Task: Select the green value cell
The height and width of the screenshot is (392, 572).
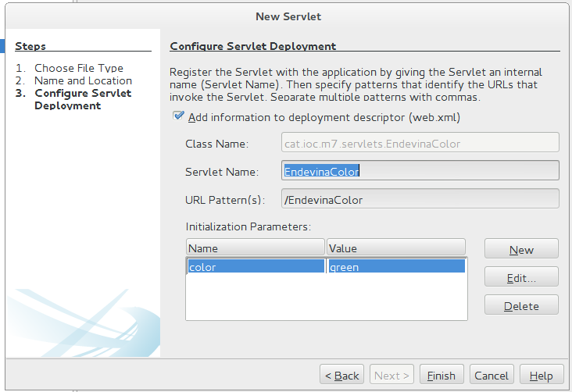Action: pos(396,265)
